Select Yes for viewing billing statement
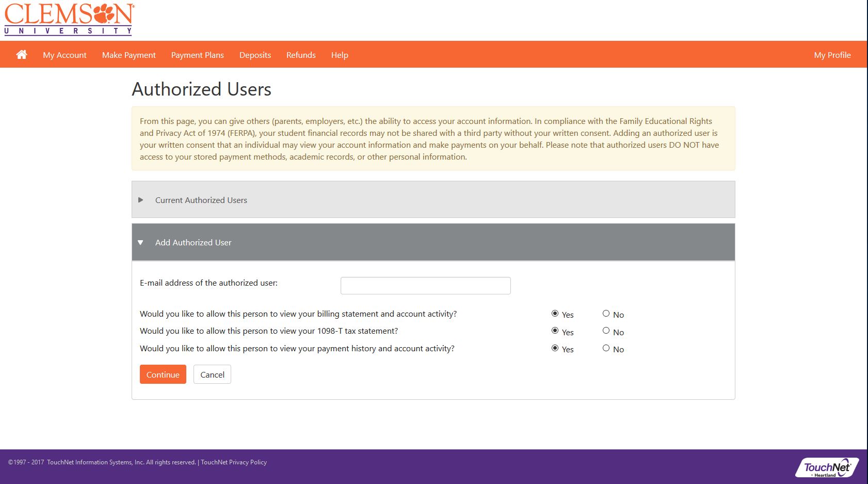The width and height of the screenshot is (868, 484). (x=555, y=314)
